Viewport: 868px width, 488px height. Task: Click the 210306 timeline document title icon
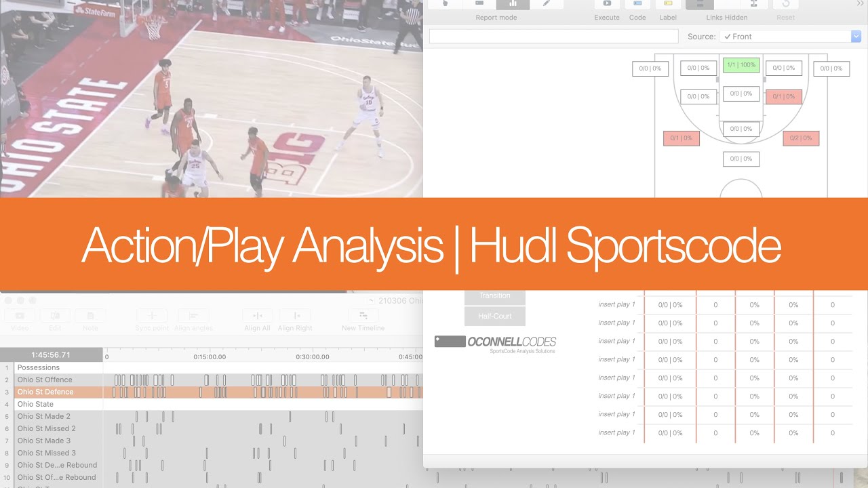(372, 300)
